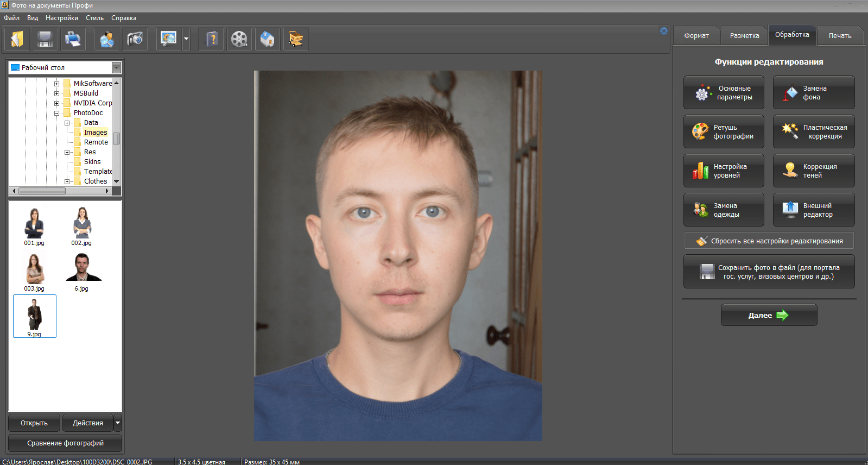Open the Стиль menu
Viewport: 868px width, 465px height.
pyautogui.click(x=94, y=18)
